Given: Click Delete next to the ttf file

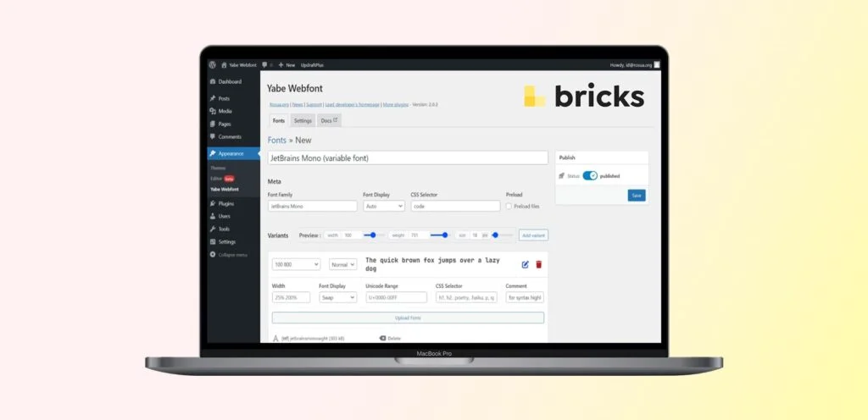Looking at the screenshot, I should [x=390, y=338].
